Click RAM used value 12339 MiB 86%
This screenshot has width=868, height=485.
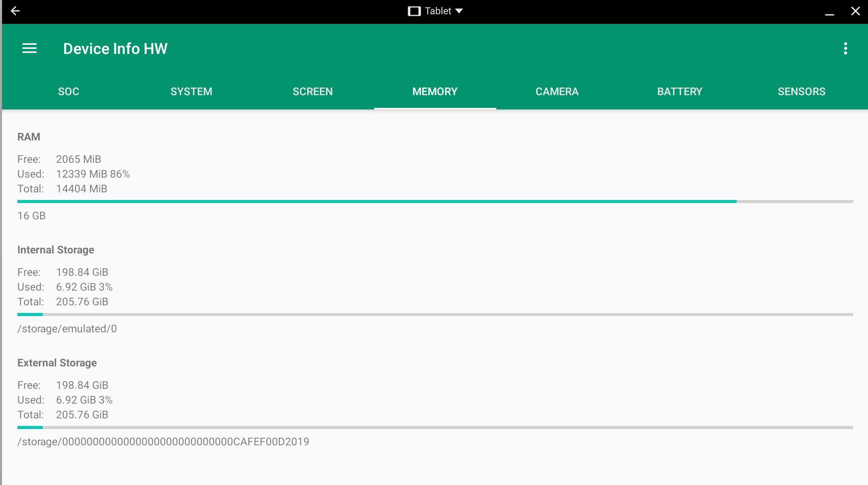coord(93,174)
